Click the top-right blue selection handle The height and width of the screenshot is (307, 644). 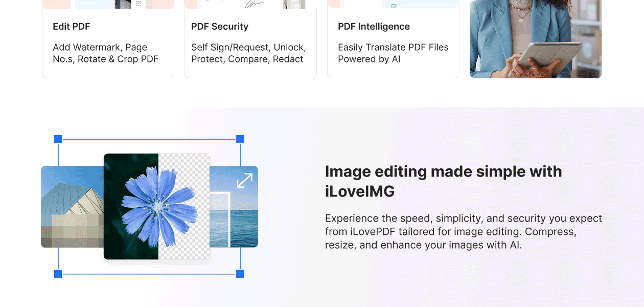point(239,138)
